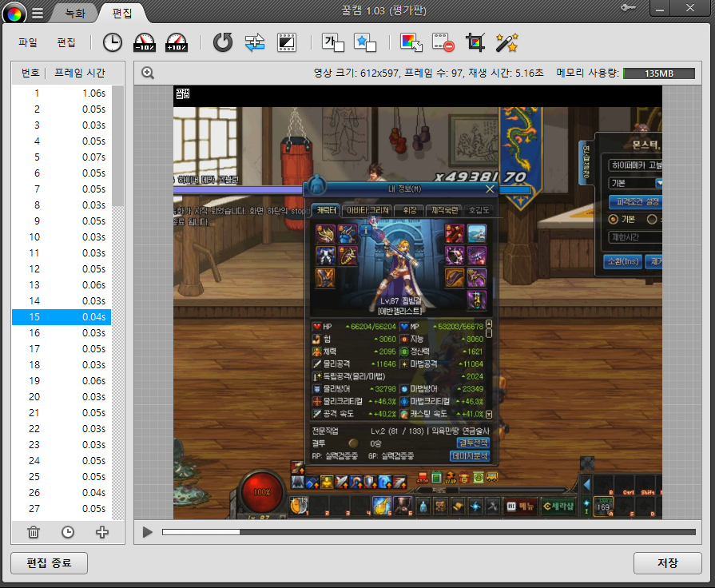Select frame 1 with 1.06s

[62, 93]
